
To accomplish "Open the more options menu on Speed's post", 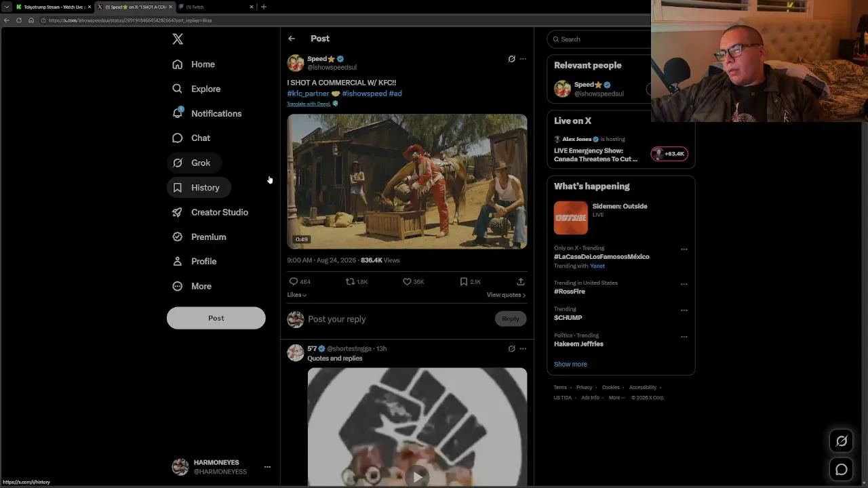I will [x=523, y=59].
